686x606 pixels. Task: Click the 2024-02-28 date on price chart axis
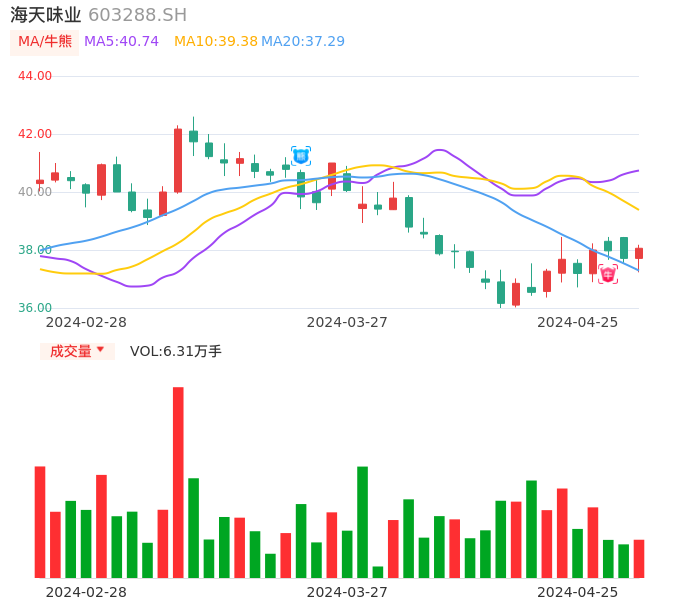pos(86,322)
